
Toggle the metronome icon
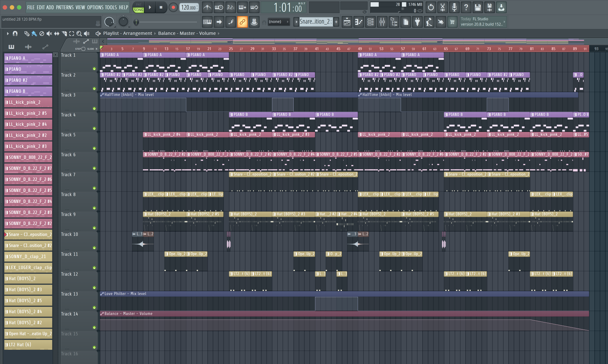(207, 7)
